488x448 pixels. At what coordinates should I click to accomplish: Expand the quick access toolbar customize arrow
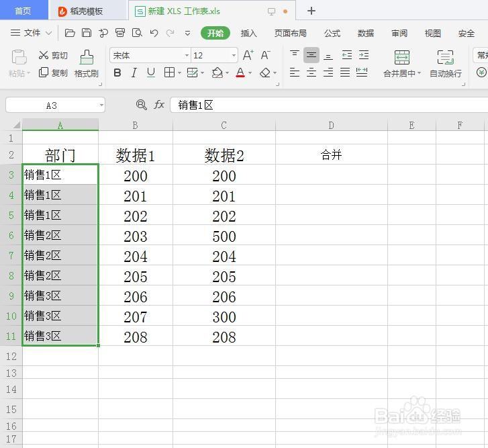coord(187,33)
